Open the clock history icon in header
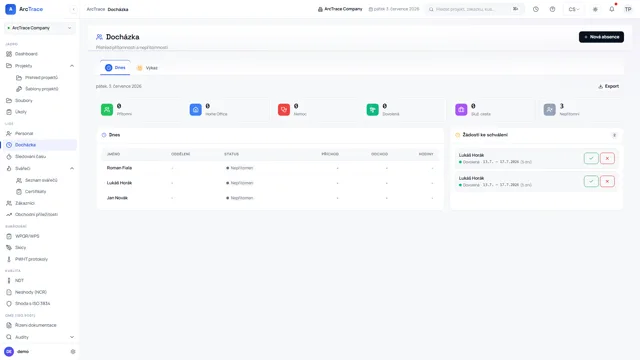This screenshot has height=360, width=640. (x=536, y=9)
